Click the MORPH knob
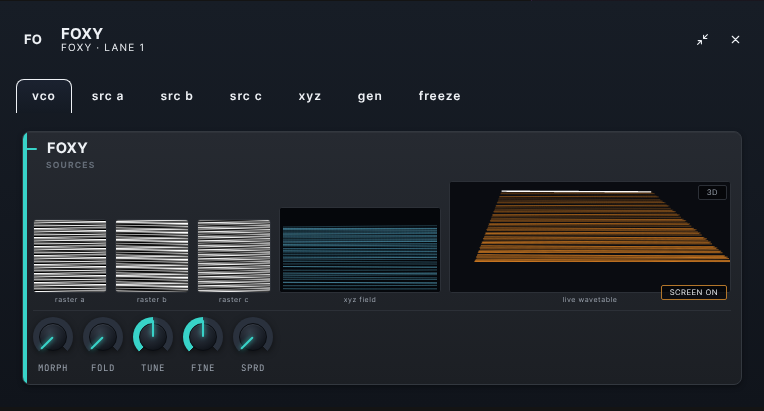The image size is (764, 411). click(x=53, y=337)
